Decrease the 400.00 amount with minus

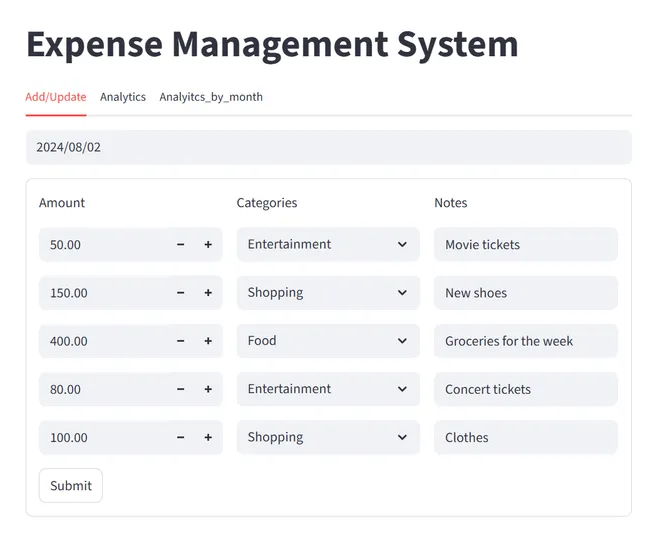(180, 341)
